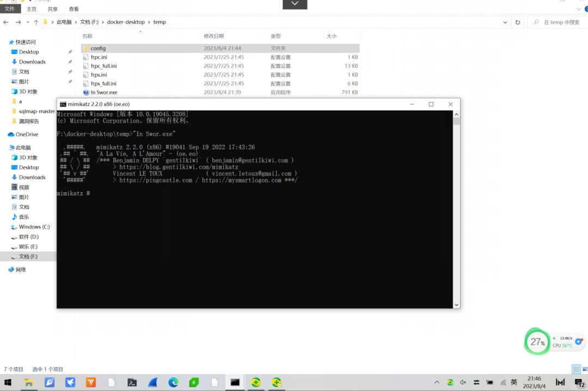
Task: Click the mimikatz console scroll up arrow
Action: [456, 114]
